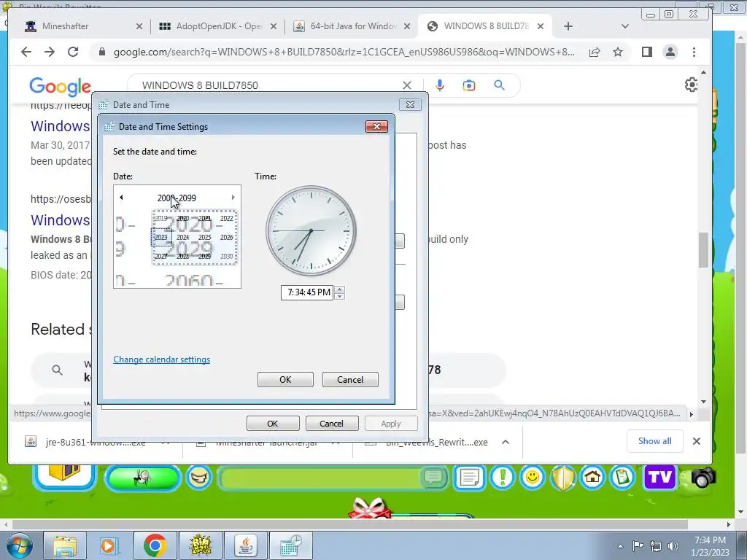This screenshot has width=747, height=560.
Task: Decrease time with down spinner arrow
Action: (339, 296)
